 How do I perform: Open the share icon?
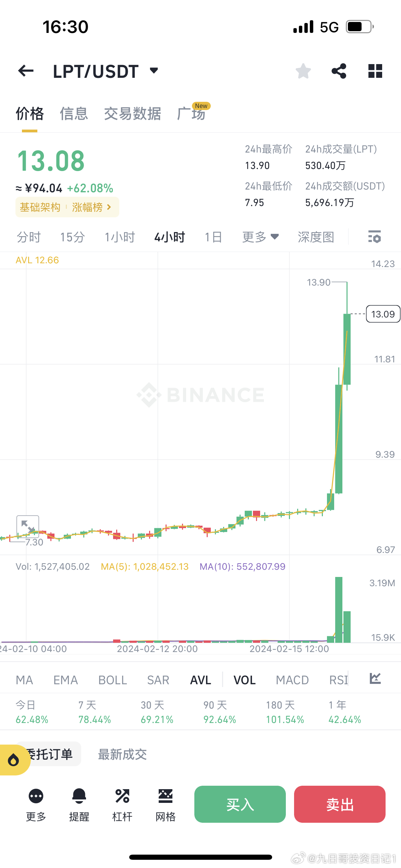(x=339, y=71)
